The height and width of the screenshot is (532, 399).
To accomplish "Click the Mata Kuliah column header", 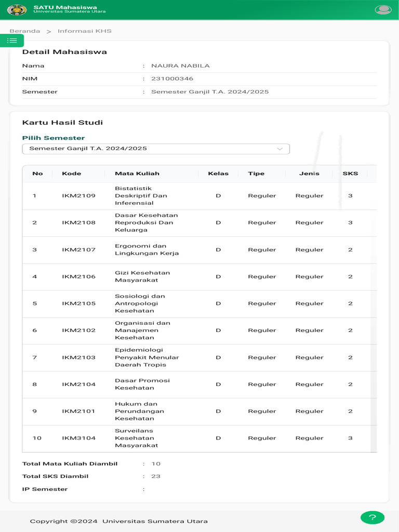I will (137, 174).
